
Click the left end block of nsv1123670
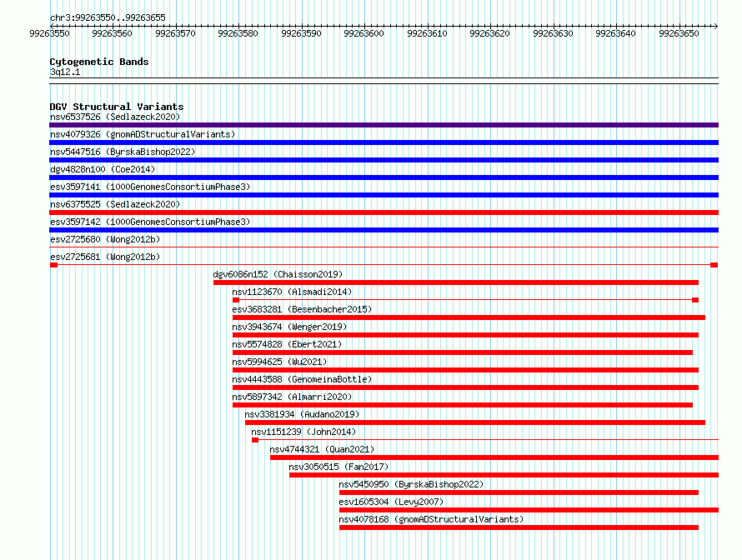[x=236, y=300]
